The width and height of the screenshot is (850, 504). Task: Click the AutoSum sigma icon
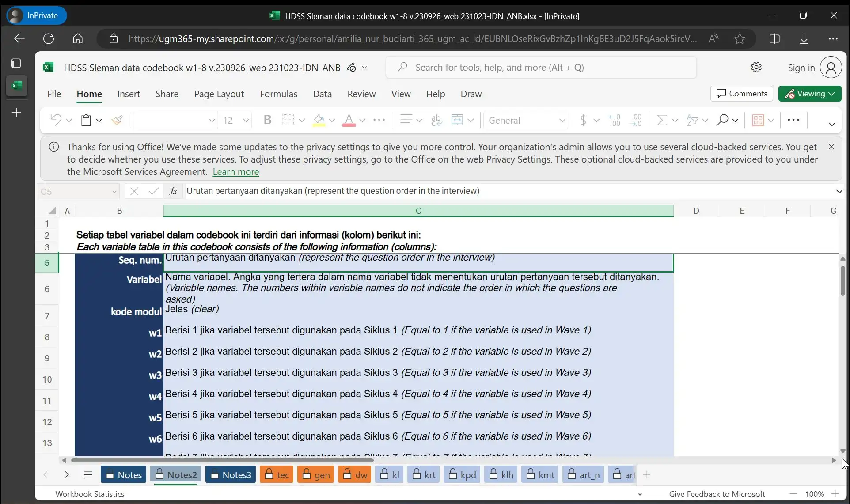[661, 120]
